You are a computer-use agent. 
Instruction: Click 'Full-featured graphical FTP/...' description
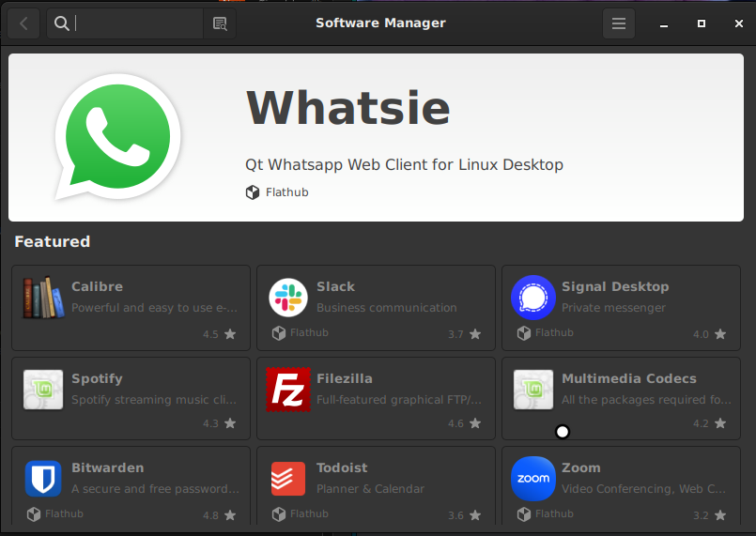399,400
